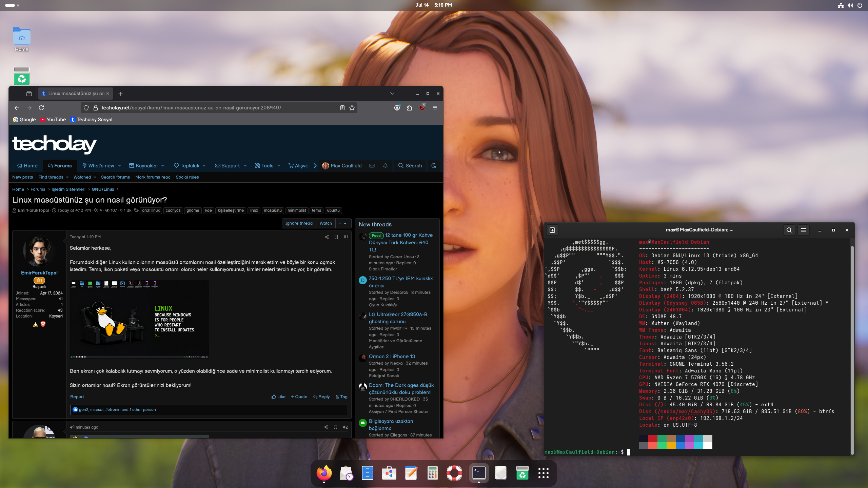Open the Trash icon on the desktop

[x=22, y=76]
